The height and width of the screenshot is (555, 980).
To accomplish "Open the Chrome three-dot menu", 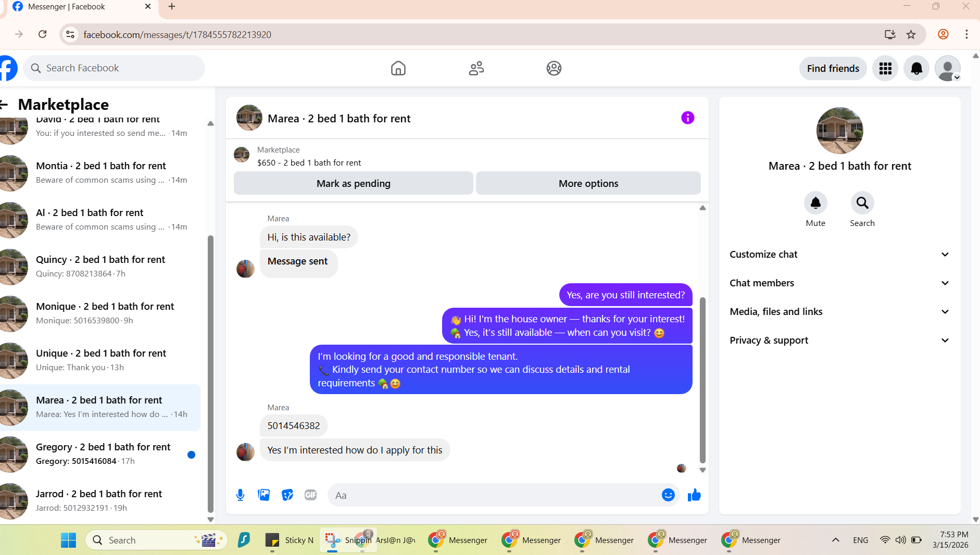I will click(966, 34).
